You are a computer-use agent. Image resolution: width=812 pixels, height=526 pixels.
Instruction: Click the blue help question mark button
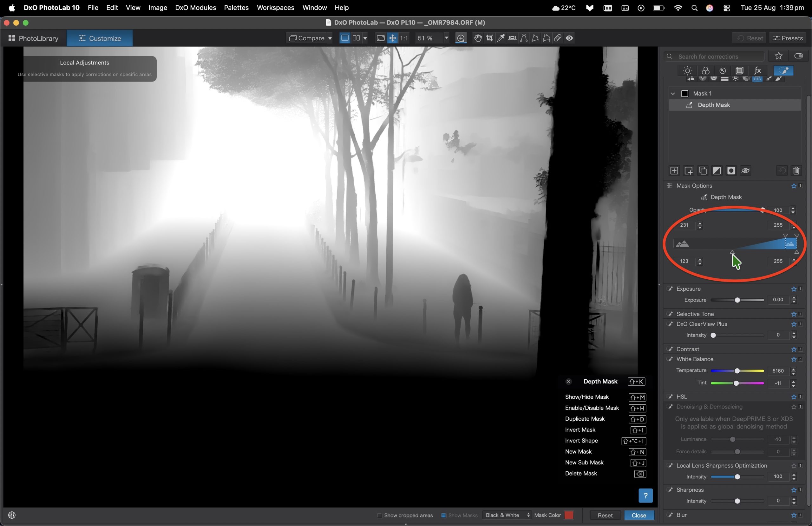645,496
